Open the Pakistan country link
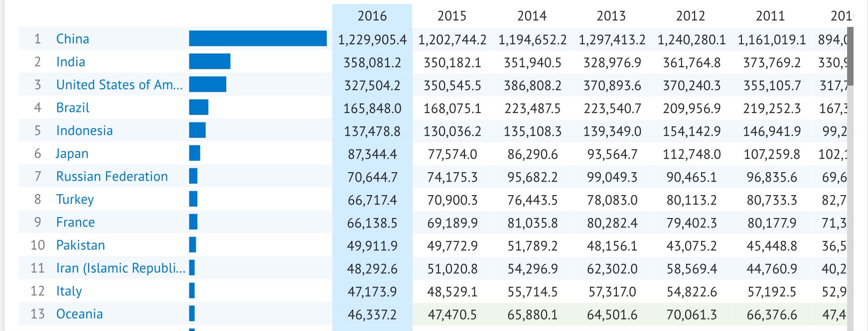The width and height of the screenshot is (868, 331). pos(81,245)
